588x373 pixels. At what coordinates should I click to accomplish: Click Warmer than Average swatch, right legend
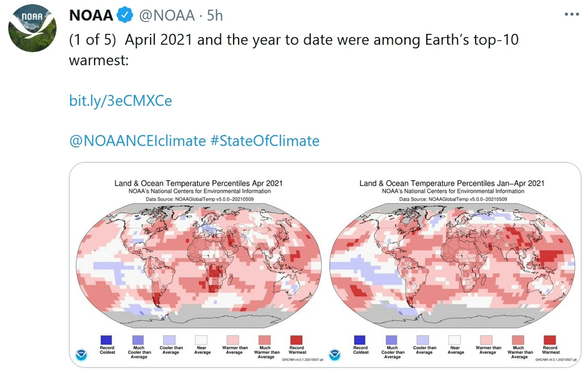[x=486, y=340]
